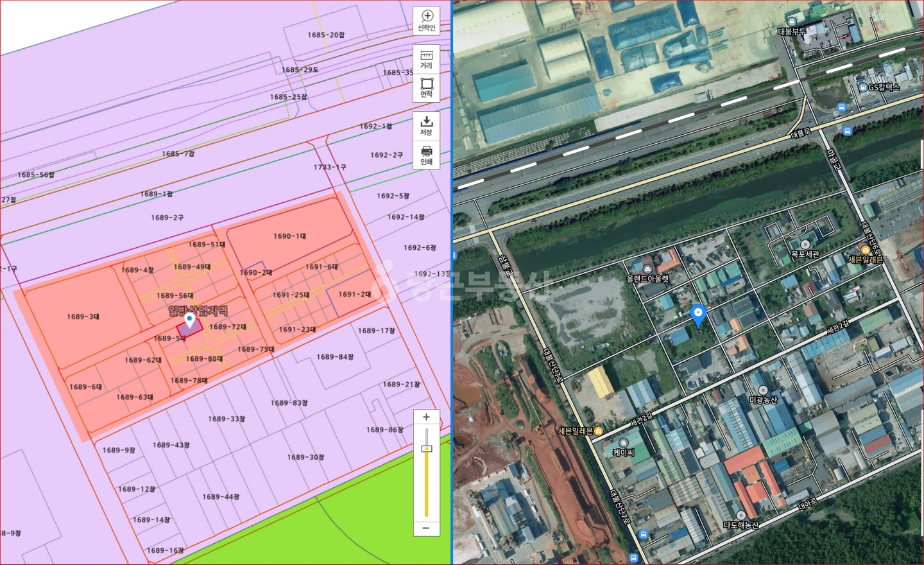Viewport: 924px width, 565px height.
Task: Open the 목포세관 place marker
Action: pyautogui.click(x=805, y=245)
